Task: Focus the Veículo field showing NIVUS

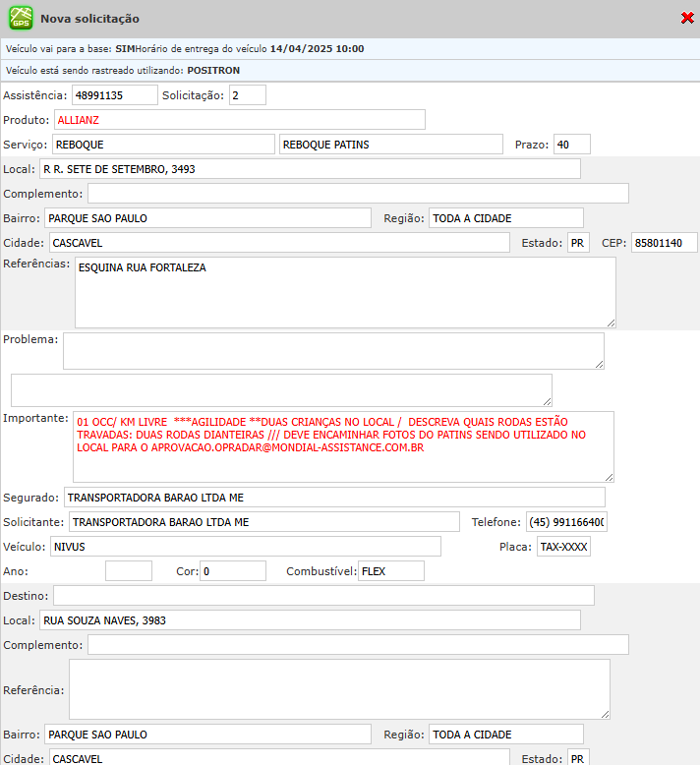Action: (244, 547)
